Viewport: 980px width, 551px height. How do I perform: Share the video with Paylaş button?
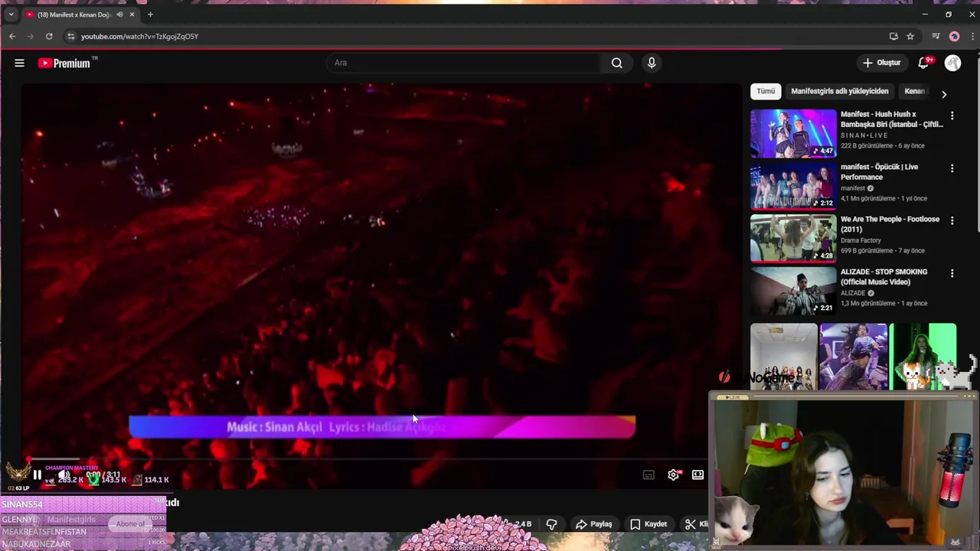pyautogui.click(x=594, y=524)
